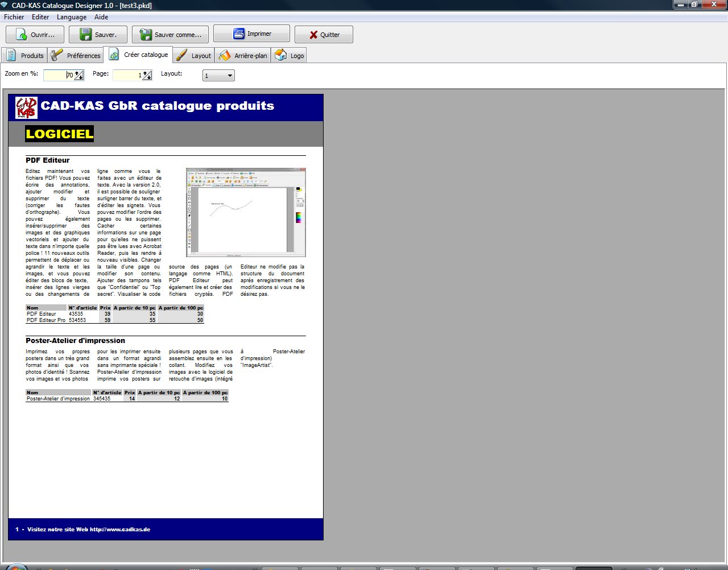
Task: Click the Sauver floppy disk icon
Action: click(85, 35)
